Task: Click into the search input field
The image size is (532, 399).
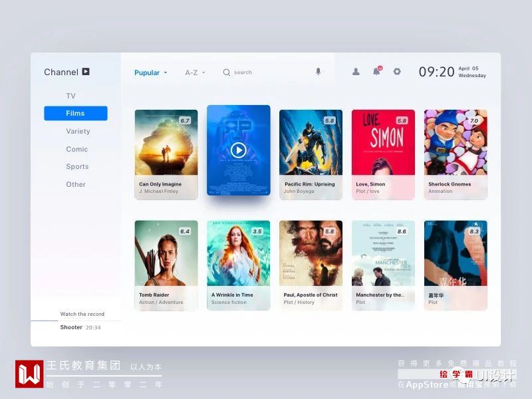Action: point(271,72)
